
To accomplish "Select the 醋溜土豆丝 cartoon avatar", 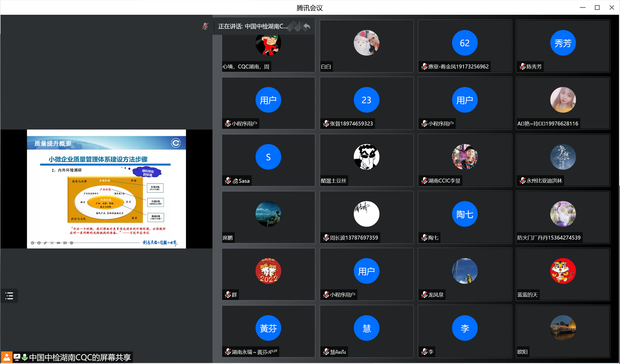I will 367,157.
